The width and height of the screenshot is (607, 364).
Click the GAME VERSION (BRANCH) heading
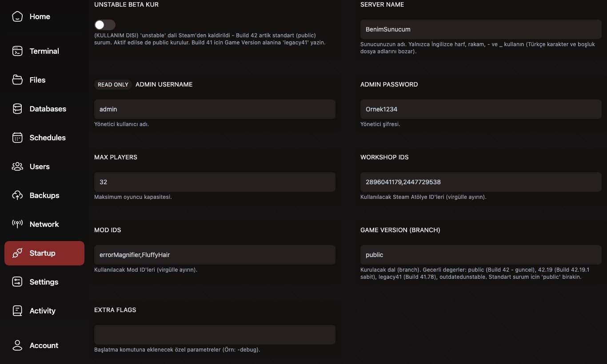click(400, 230)
